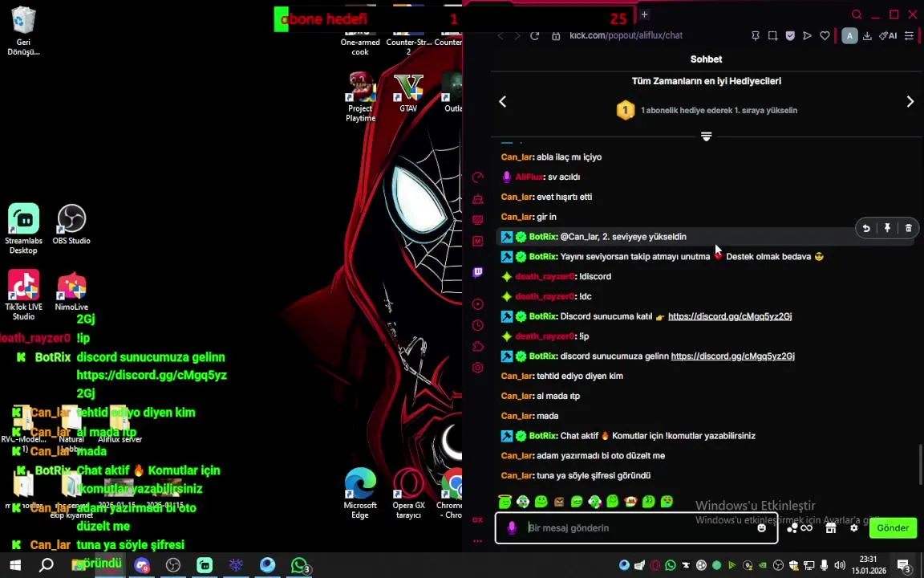This screenshot has height=578, width=924.
Task: Open the discord.gg link in 'Discord sunucuma katıl' message
Action: [730, 317]
